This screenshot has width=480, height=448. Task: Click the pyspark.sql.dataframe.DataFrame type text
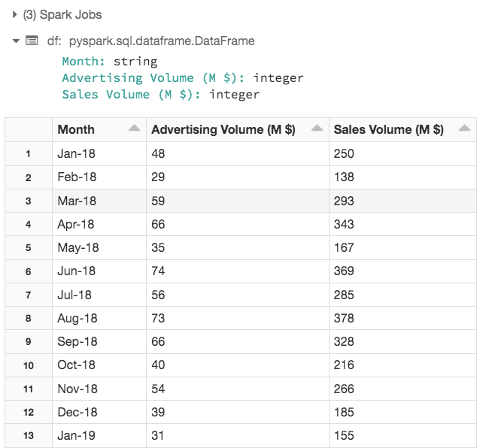(162, 41)
